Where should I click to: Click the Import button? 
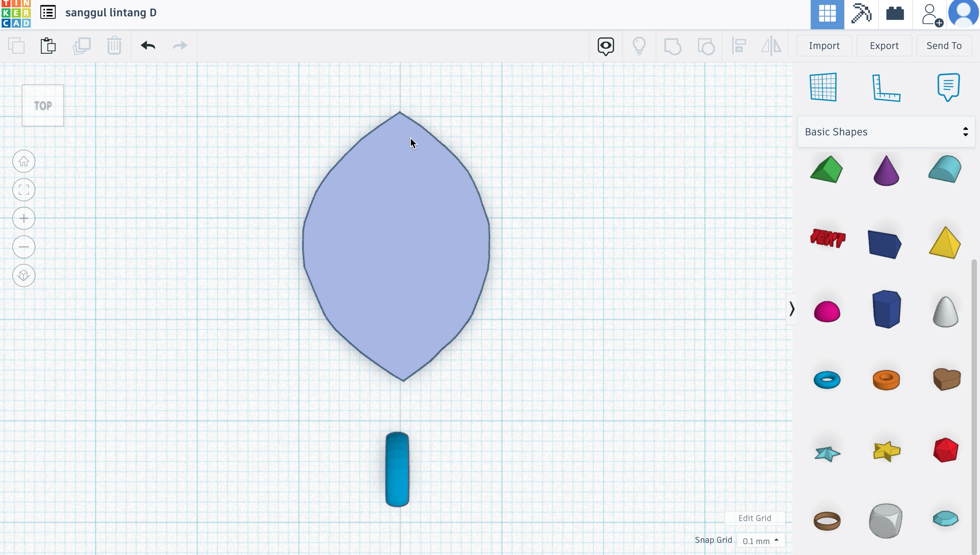point(824,45)
